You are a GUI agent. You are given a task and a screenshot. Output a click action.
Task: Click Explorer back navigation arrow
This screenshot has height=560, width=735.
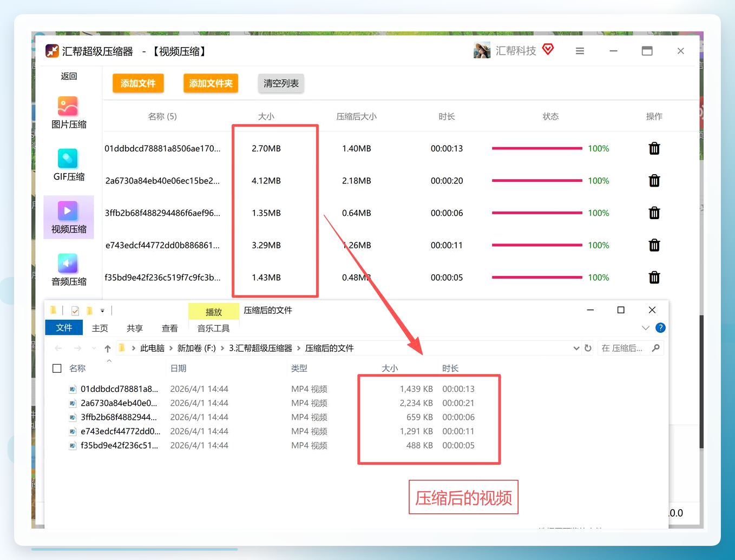(x=58, y=348)
